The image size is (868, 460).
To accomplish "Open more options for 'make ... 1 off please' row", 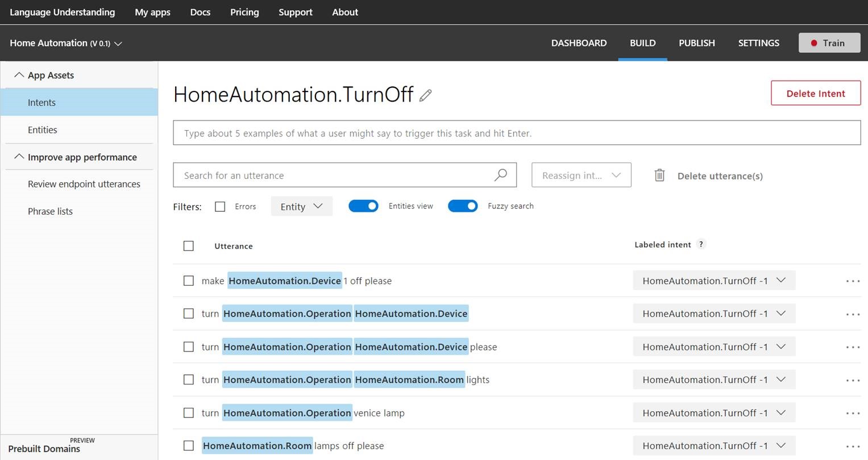I will point(853,281).
